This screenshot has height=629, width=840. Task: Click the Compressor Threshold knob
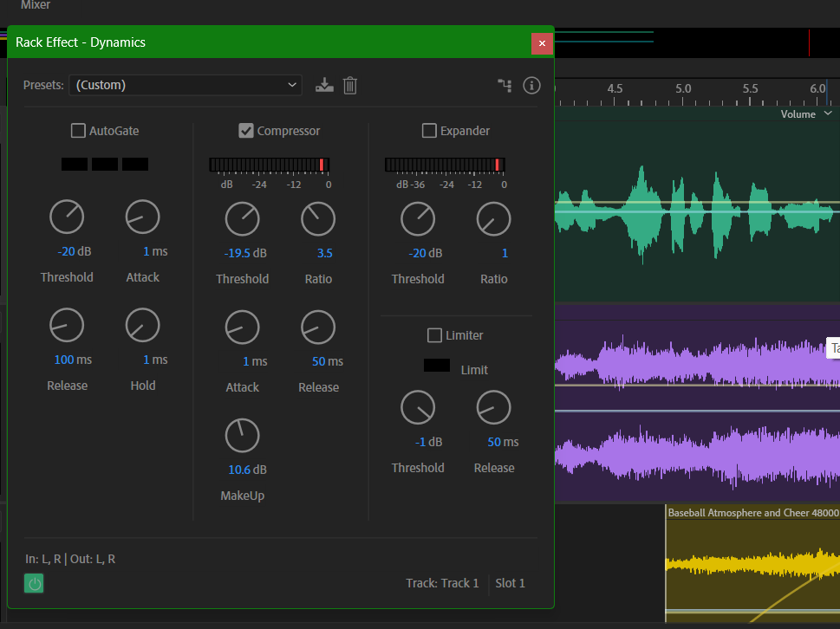[x=242, y=220]
